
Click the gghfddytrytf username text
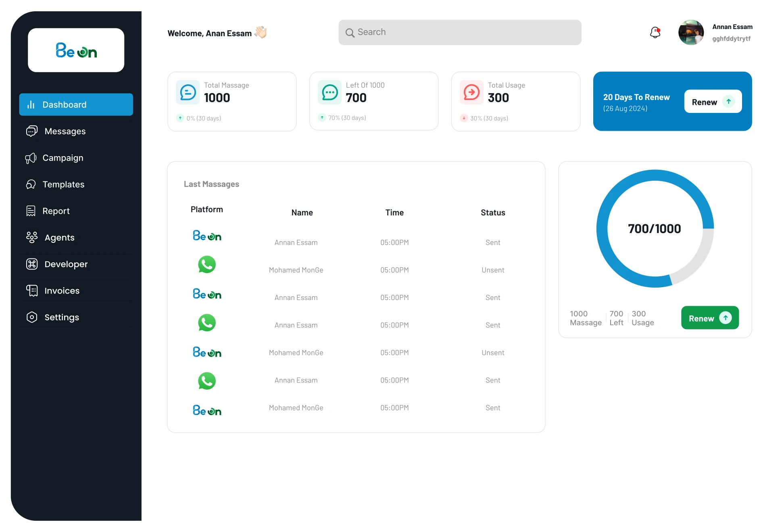[731, 39]
